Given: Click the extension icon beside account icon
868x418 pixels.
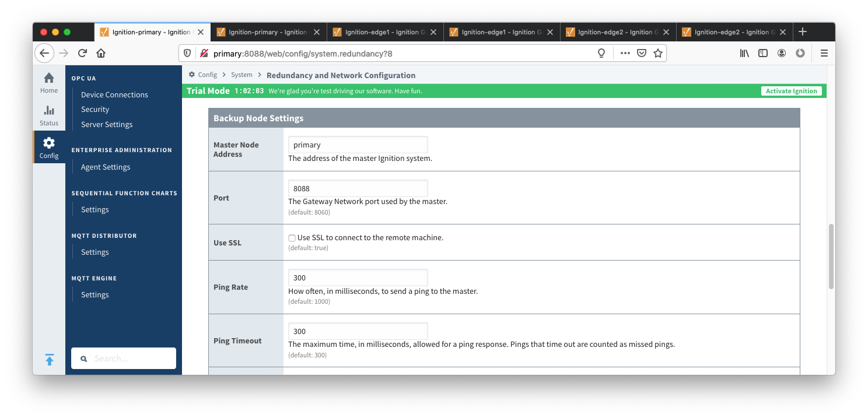Looking at the screenshot, I should tap(800, 53).
